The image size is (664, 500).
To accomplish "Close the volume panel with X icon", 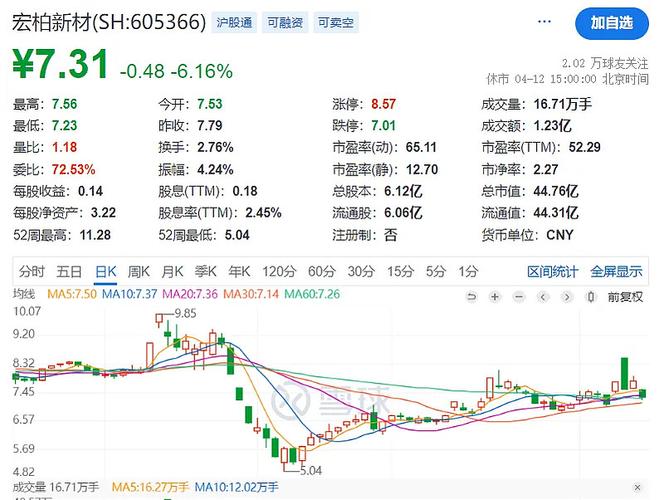I will coord(637,488).
